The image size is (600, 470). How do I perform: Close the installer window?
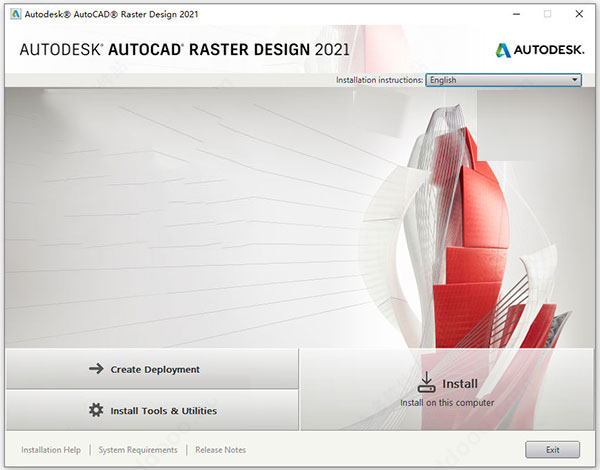click(579, 14)
